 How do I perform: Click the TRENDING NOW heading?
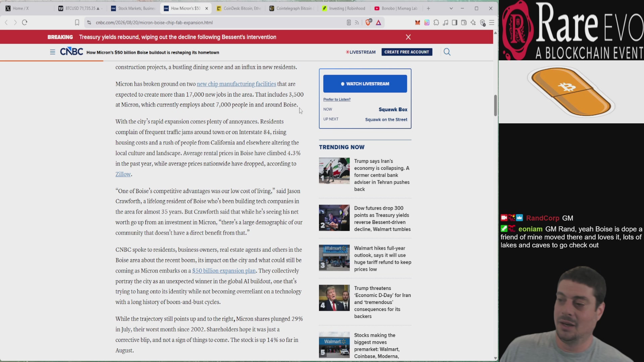point(341,147)
